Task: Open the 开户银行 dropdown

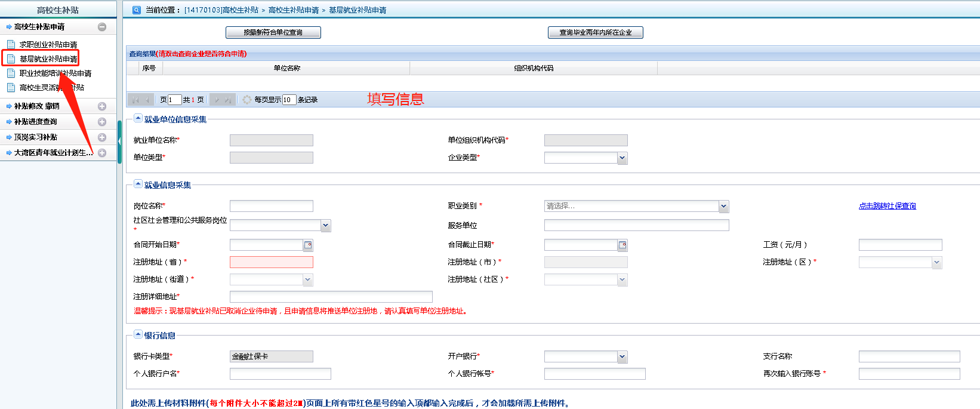Action: pos(622,357)
